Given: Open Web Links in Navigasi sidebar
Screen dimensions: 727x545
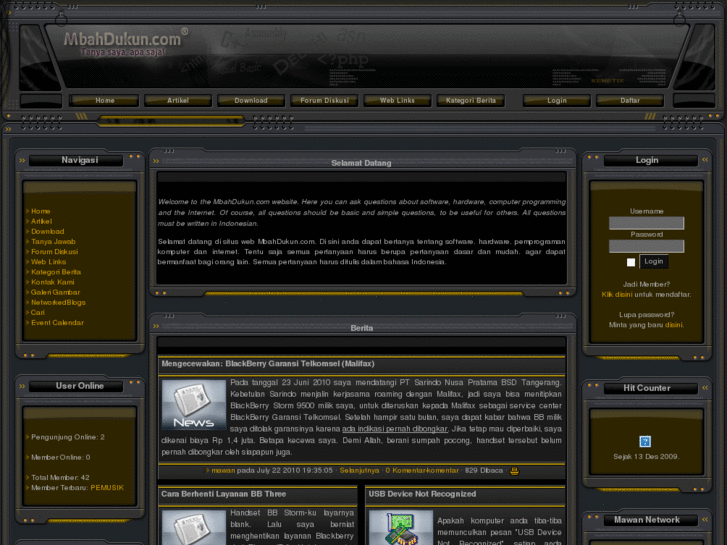Looking at the screenshot, I should 48,262.
